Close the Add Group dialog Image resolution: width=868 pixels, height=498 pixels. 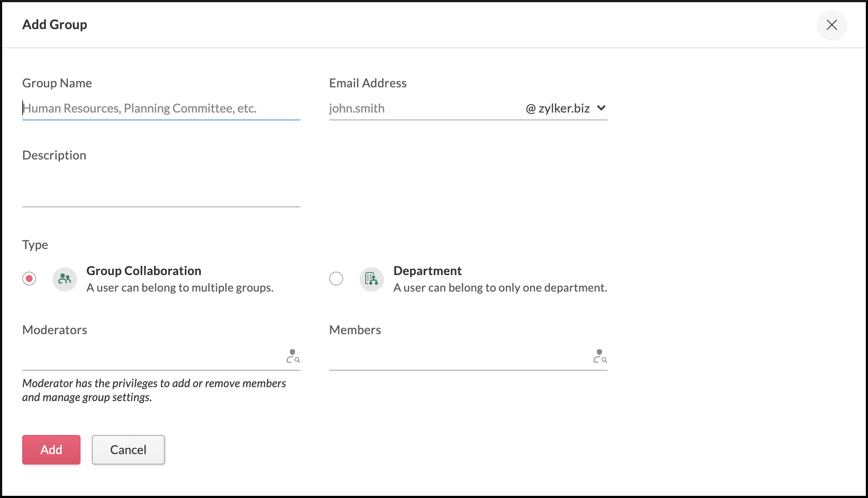coord(831,25)
